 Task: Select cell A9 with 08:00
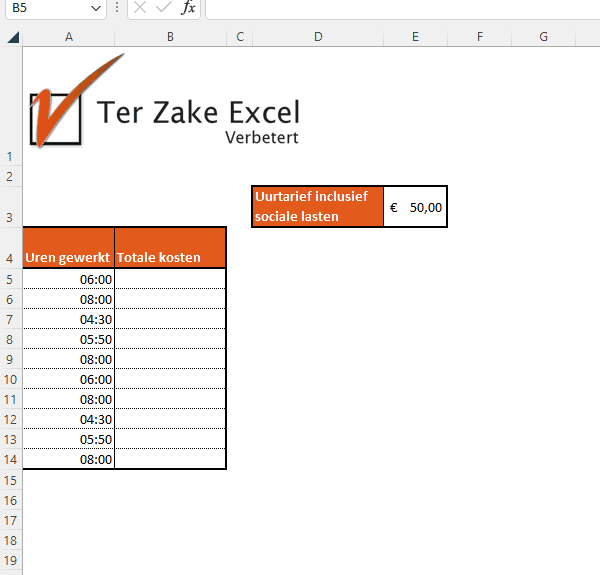click(x=68, y=359)
